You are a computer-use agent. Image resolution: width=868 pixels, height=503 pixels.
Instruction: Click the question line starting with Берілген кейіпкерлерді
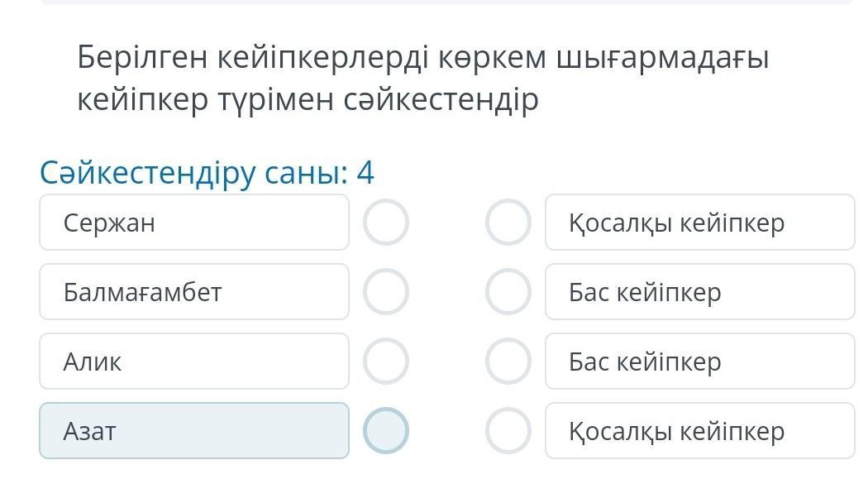pos(422,58)
